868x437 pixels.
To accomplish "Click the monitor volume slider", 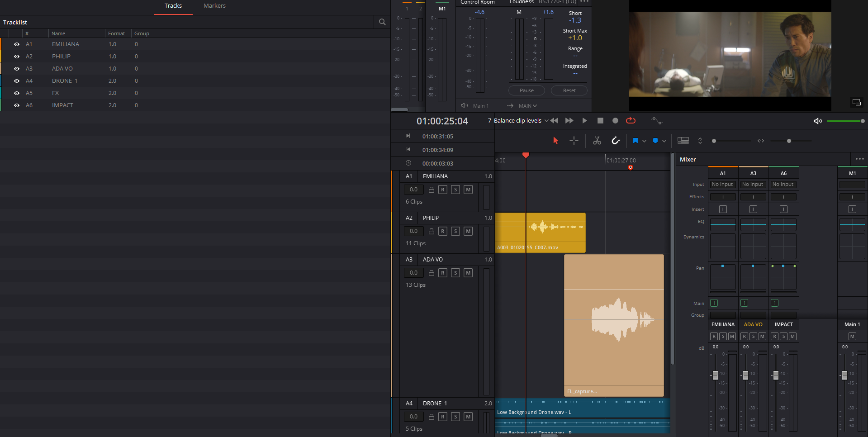I will 845,121.
